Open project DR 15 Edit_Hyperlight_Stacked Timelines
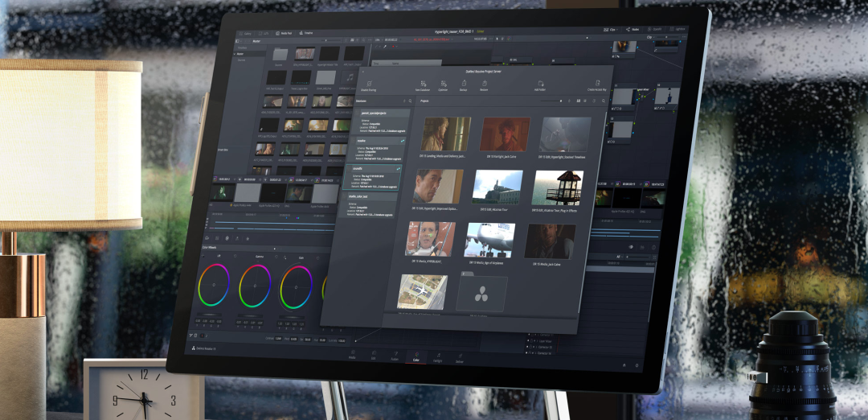 [565, 134]
